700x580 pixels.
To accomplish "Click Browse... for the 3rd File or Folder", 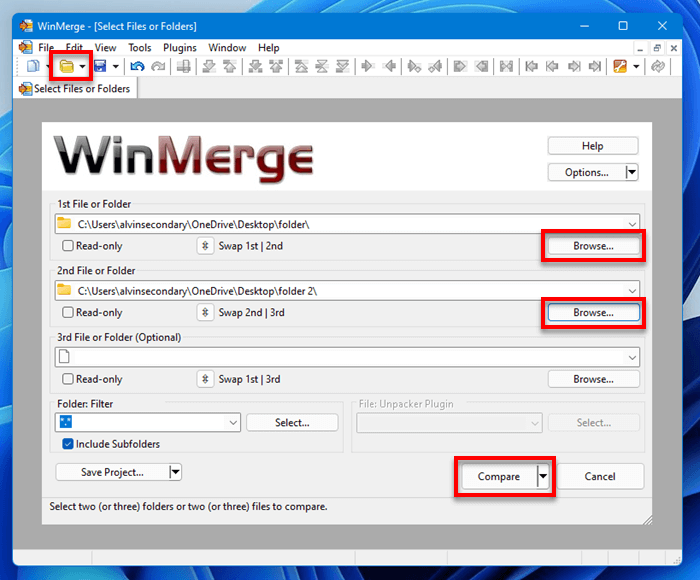I will click(593, 379).
